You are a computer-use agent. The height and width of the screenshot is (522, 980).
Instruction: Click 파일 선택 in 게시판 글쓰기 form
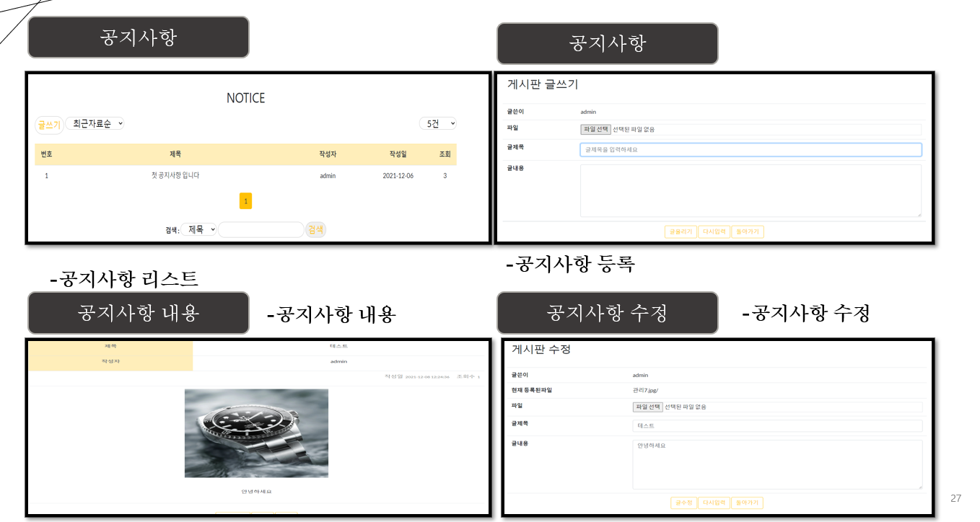click(596, 130)
